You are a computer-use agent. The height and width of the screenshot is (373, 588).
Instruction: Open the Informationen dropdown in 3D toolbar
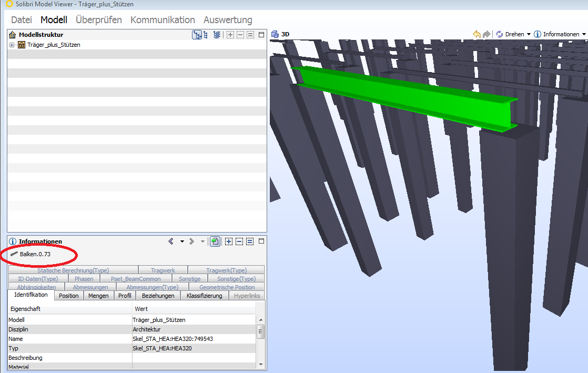click(x=584, y=34)
